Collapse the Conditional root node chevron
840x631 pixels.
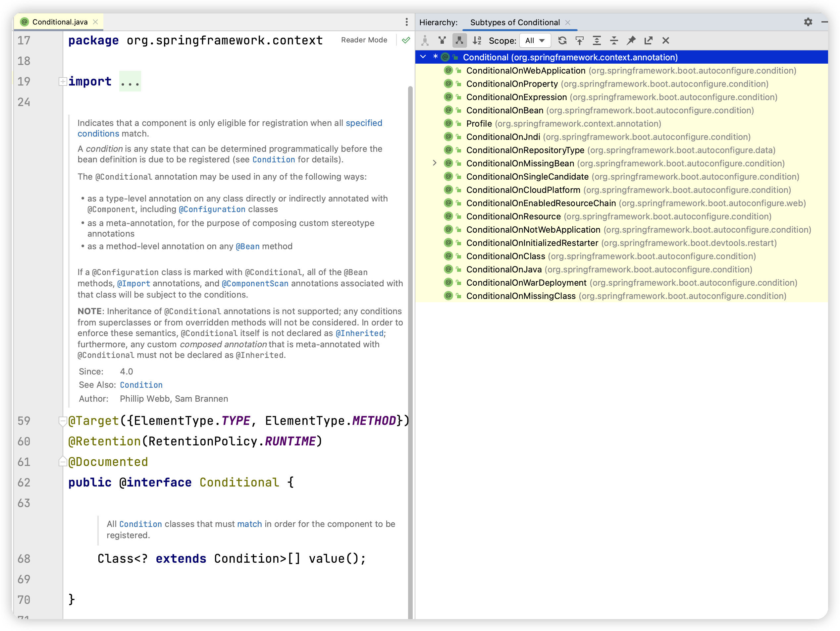click(423, 57)
